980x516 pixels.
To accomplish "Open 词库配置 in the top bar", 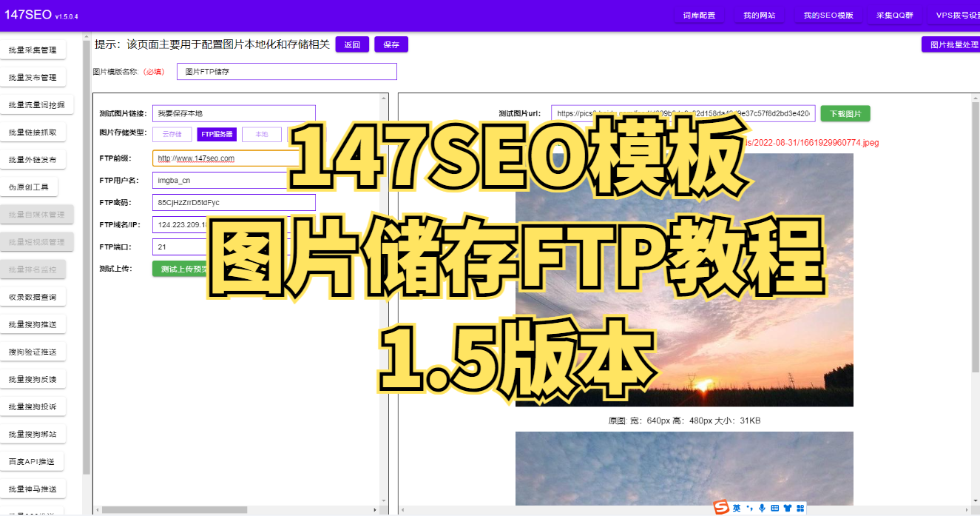I will click(x=699, y=16).
